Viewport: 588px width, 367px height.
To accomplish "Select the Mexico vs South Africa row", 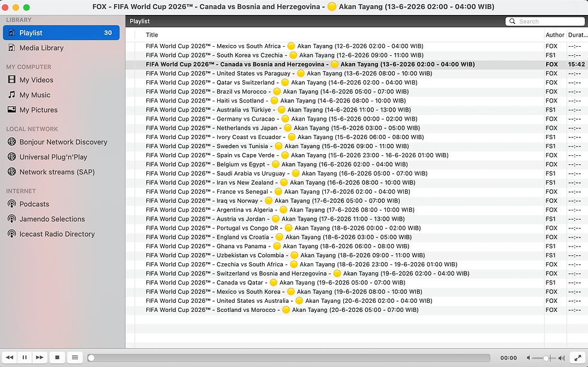I will (356, 46).
